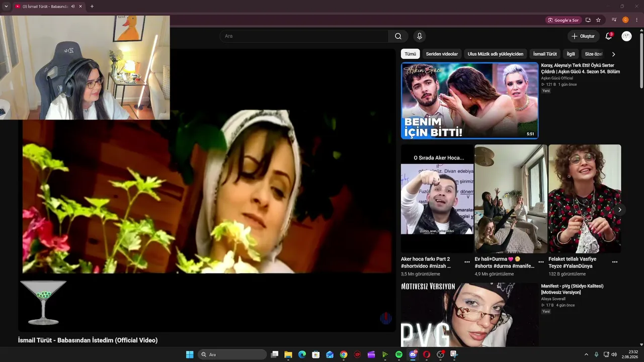Viewport: 644px width, 362px height.
Task: Open more options for Felaket tellalı short
Action: (x=614, y=262)
